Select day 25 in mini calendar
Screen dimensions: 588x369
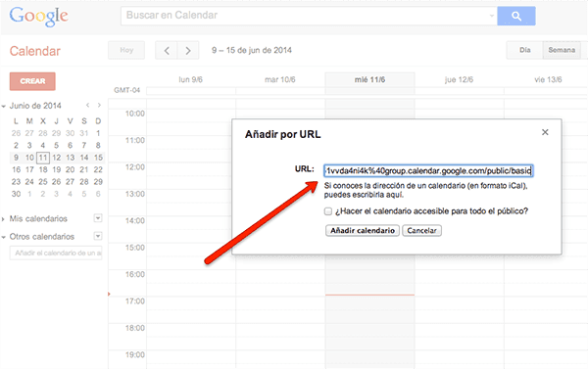click(x=43, y=182)
